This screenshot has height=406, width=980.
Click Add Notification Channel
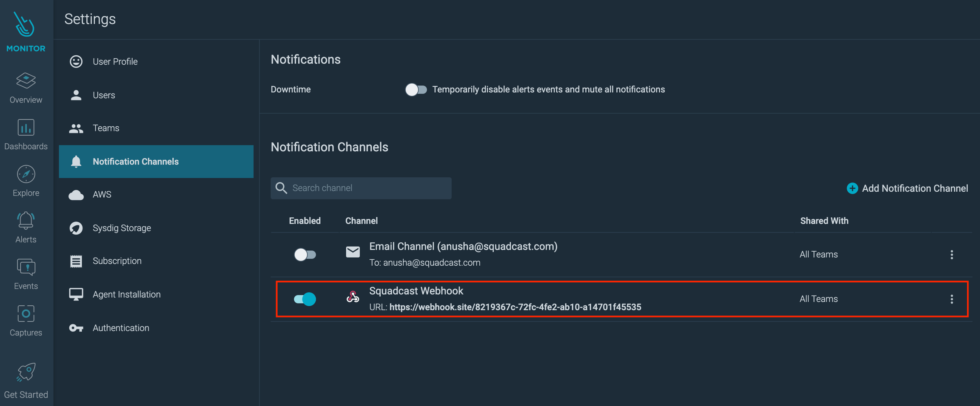(x=907, y=188)
